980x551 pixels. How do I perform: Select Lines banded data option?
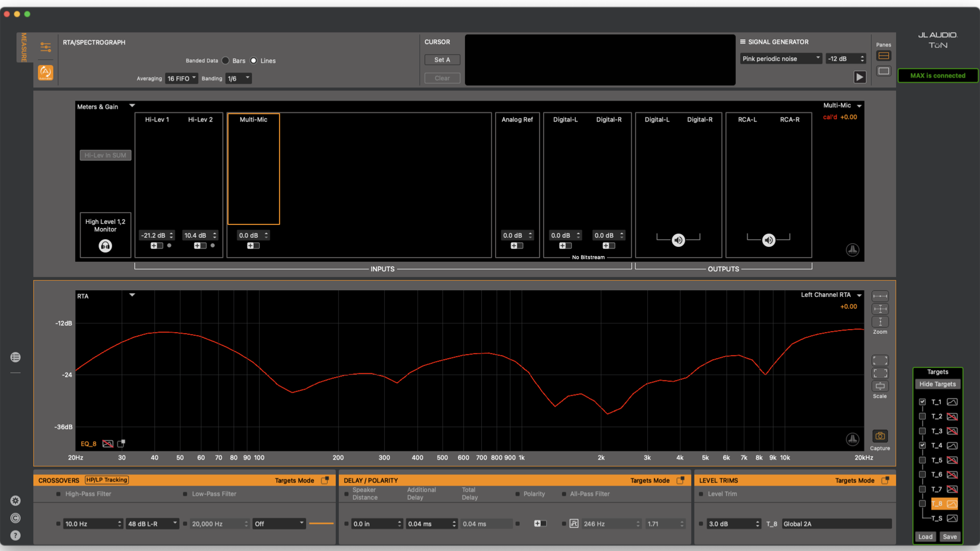pyautogui.click(x=253, y=61)
